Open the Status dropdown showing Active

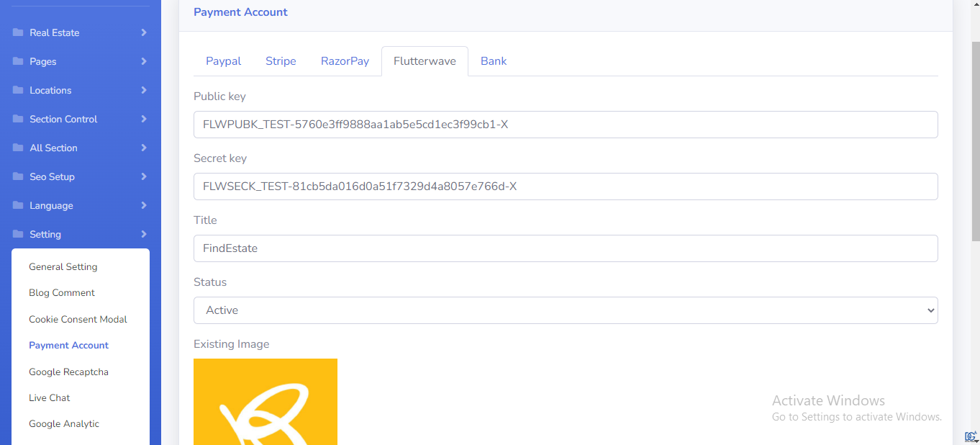tap(566, 310)
